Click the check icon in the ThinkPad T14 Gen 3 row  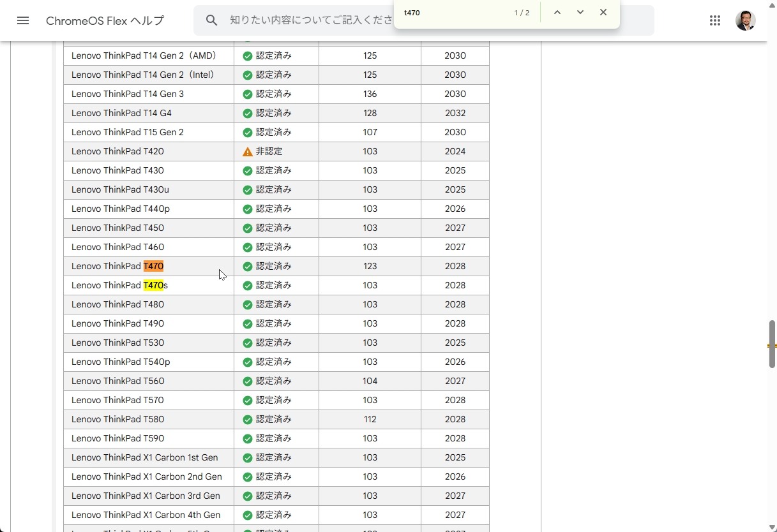[248, 94]
